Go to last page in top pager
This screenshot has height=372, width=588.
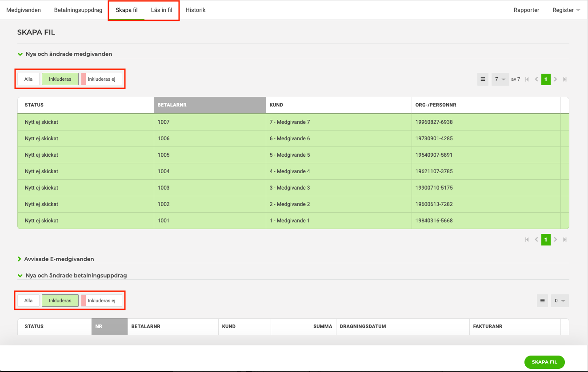(x=565, y=79)
